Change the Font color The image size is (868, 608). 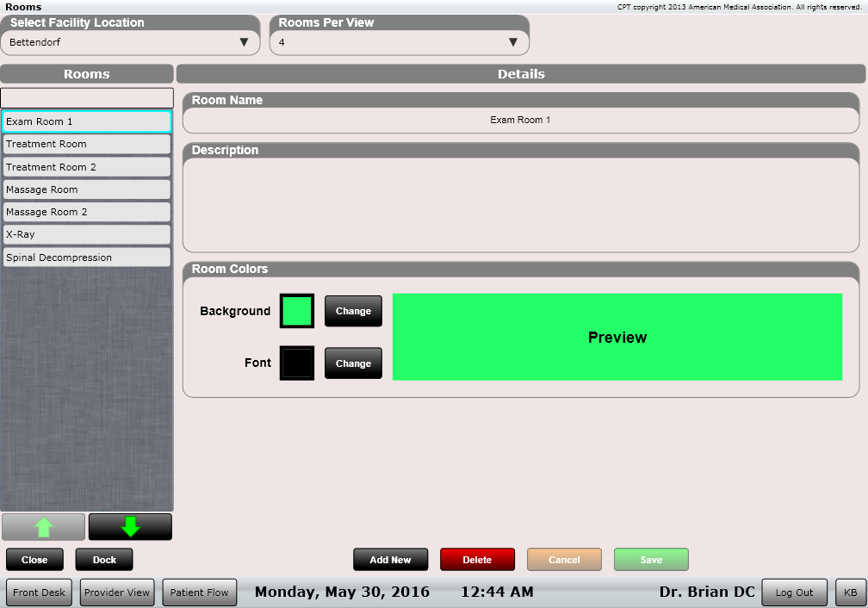click(353, 363)
